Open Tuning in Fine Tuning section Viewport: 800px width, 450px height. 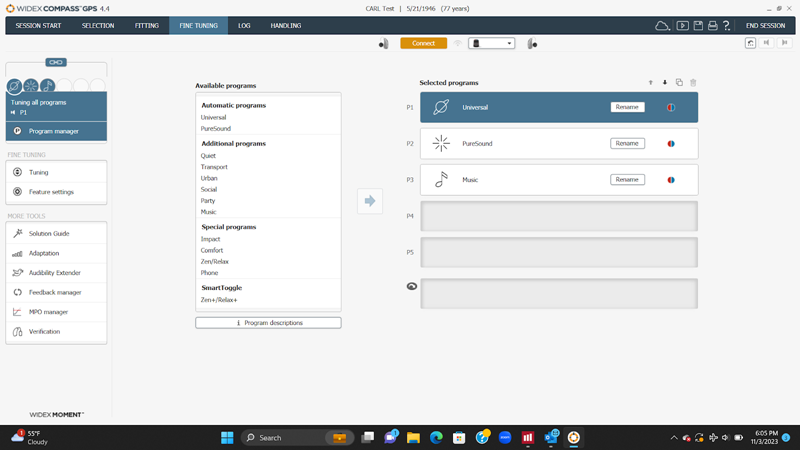(56, 172)
